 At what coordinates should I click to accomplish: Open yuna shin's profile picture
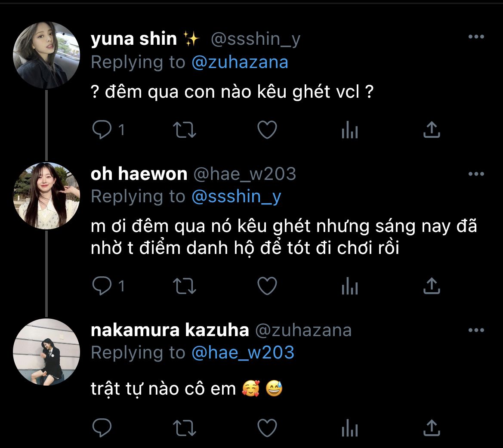pos(46,55)
